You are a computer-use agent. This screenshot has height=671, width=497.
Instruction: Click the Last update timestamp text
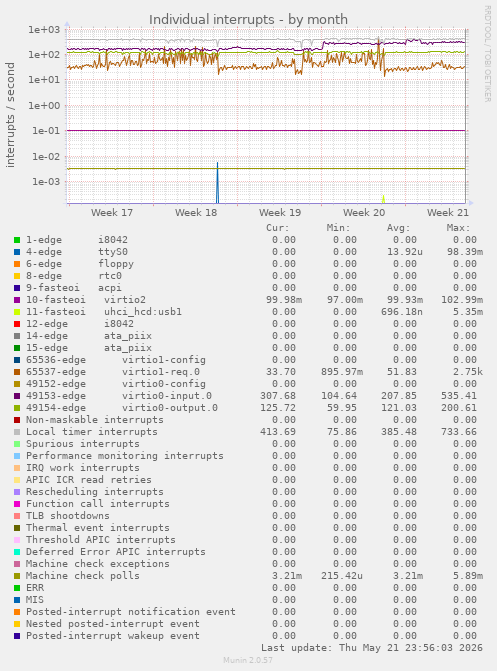(x=372, y=648)
